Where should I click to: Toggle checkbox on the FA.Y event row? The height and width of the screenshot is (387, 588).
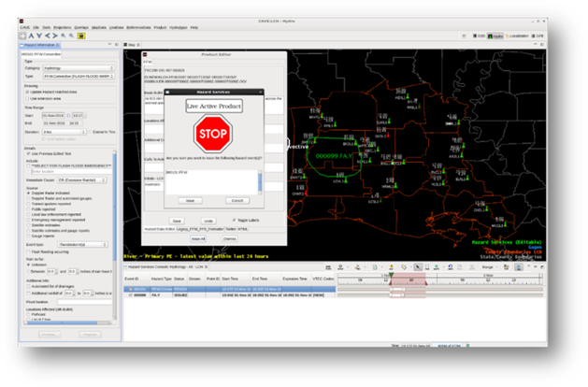pyautogui.click(x=131, y=295)
